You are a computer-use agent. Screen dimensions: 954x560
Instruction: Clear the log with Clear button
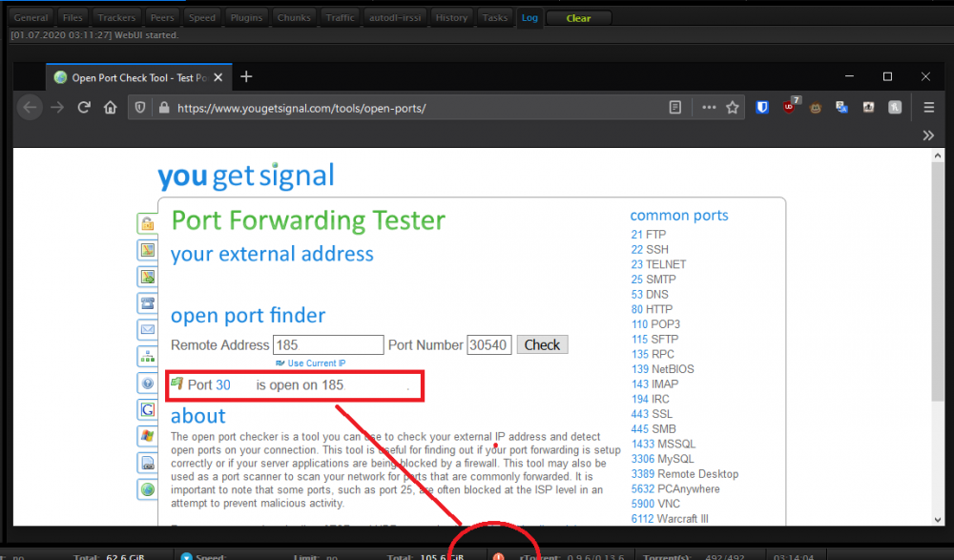coord(578,18)
